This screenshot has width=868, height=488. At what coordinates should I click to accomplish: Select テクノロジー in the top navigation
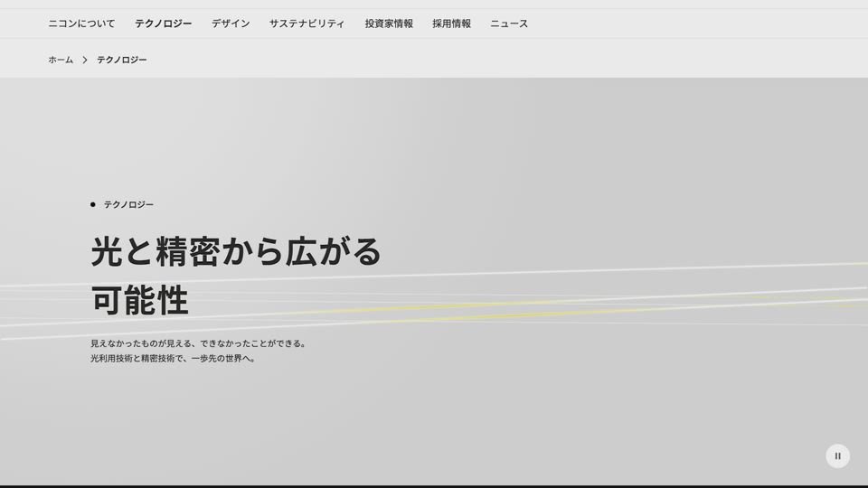pos(163,23)
